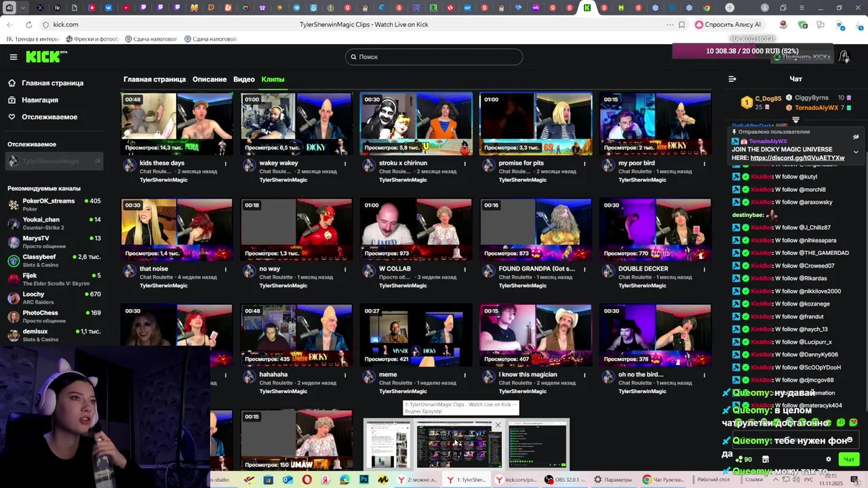The image size is (868, 488).
Task: Open Отслеживаемое in the left sidebar
Action: (43, 117)
